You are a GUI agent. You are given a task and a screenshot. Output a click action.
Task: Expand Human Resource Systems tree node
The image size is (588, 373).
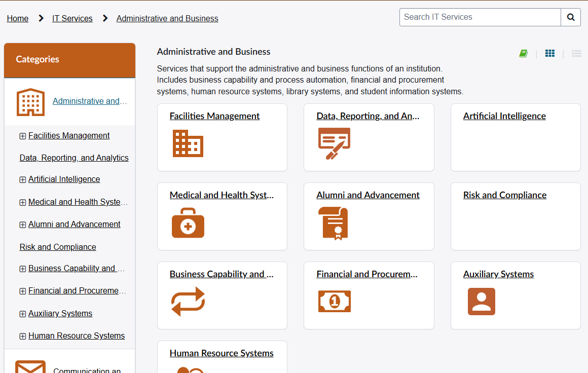(22, 336)
